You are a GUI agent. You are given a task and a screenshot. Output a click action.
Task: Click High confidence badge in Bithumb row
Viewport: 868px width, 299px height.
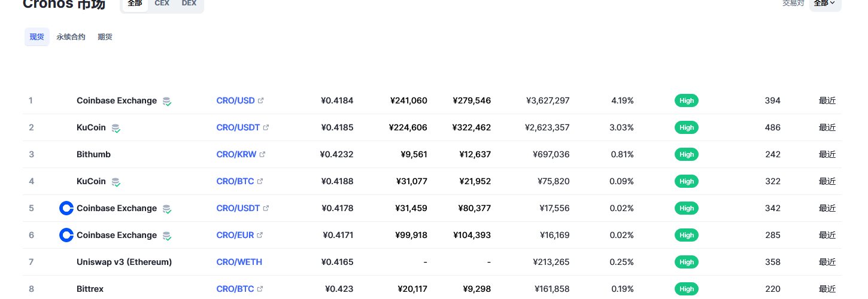(686, 154)
